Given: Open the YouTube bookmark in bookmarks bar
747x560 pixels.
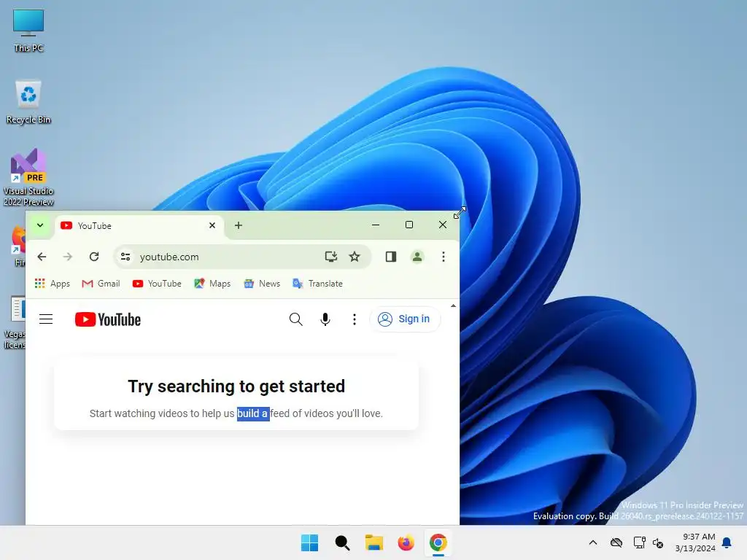Looking at the screenshot, I should point(157,284).
